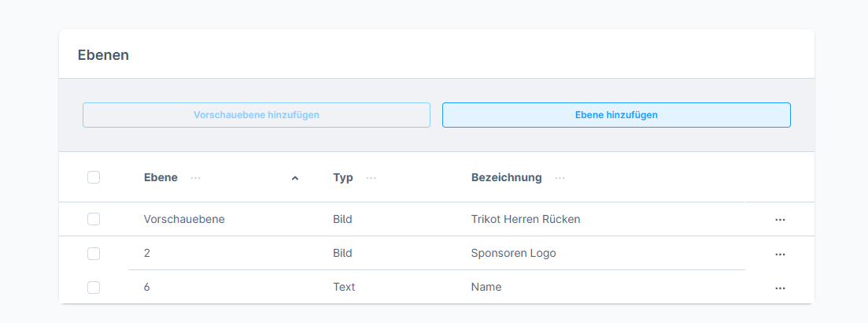Open actions menu for Sponsoren Logo row
Viewport: 868px width, 323px height.
click(780, 254)
